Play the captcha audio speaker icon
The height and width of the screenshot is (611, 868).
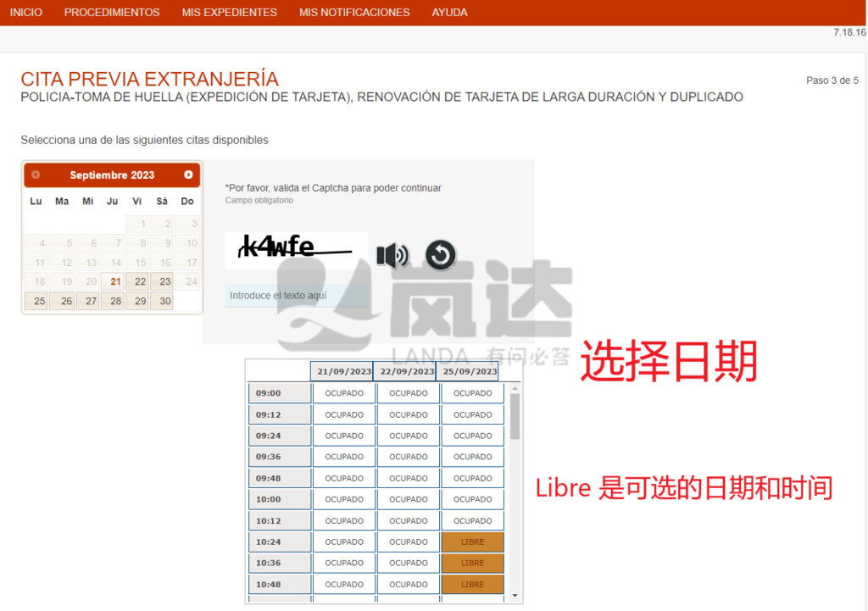[392, 254]
